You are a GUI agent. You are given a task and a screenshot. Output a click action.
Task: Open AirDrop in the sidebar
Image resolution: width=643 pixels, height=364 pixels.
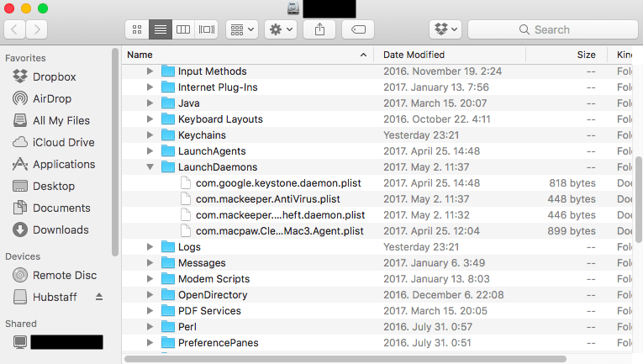pyautogui.click(x=42, y=99)
